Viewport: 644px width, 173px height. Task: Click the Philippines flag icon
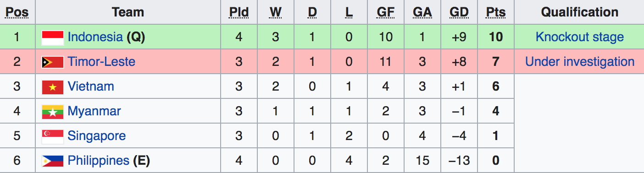(52, 161)
